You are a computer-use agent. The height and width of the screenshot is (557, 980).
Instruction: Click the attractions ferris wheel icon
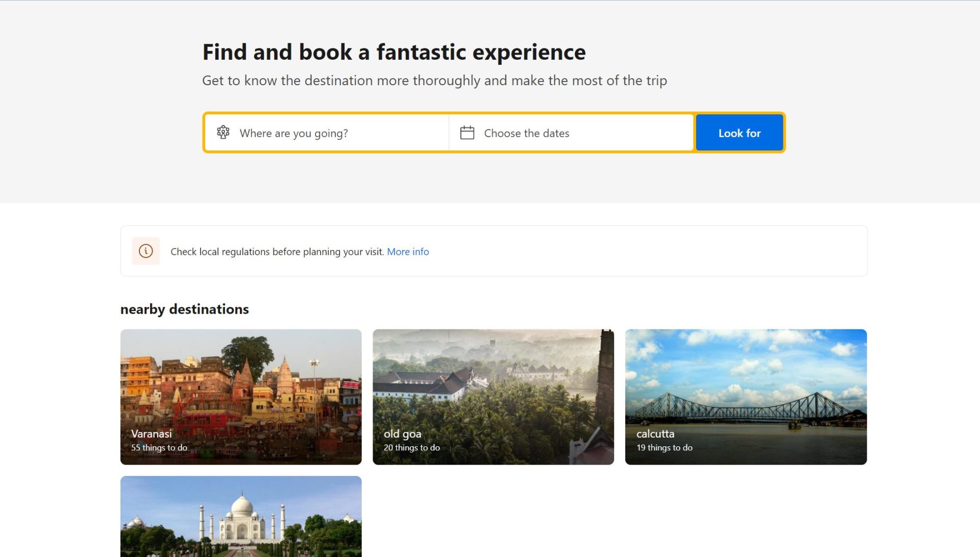pyautogui.click(x=223, y=133)
